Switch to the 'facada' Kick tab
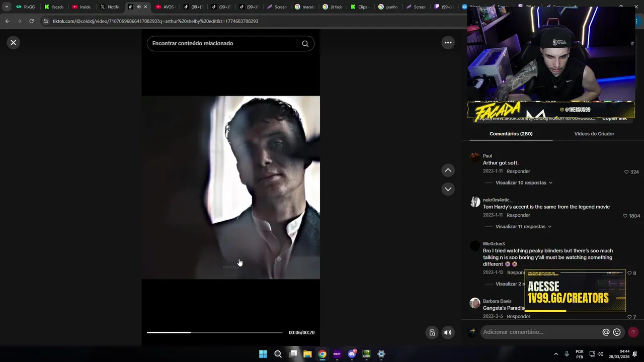644x362 pixels. [54, 7]
